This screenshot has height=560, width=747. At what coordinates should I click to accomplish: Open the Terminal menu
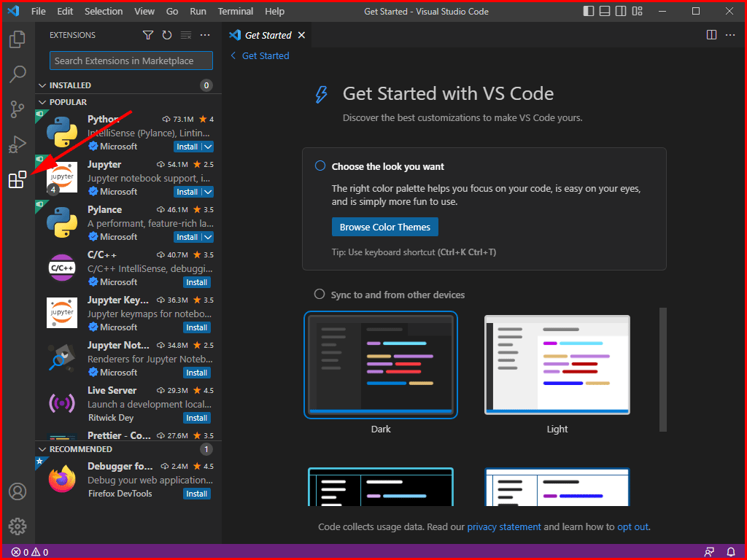tap(236, 12)
